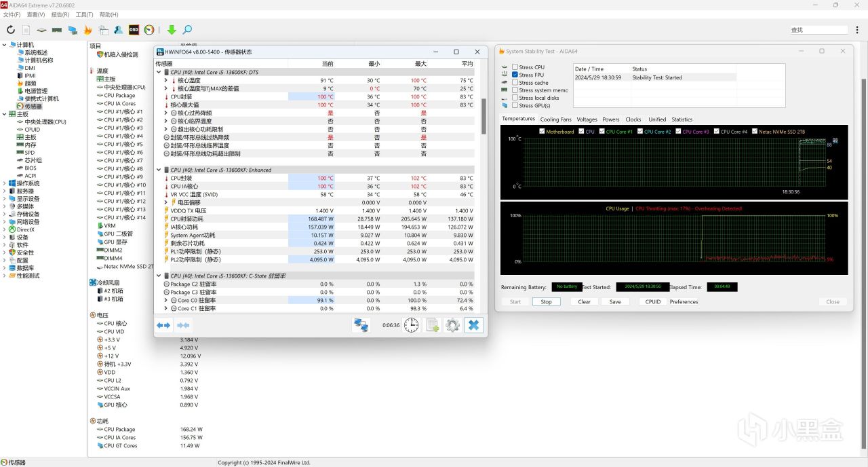Toggle the Motherboard graph checkbox

coord(542,132)
